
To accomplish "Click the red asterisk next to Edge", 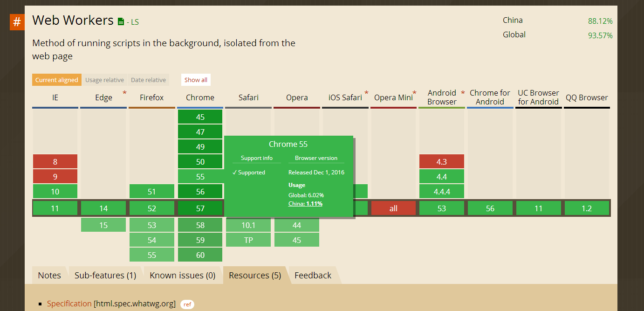I will click(x=124, y=93).
